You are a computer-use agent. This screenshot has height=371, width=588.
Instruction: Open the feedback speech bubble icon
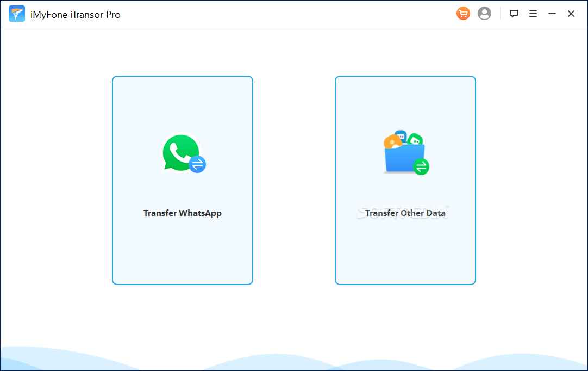[514, 14]
